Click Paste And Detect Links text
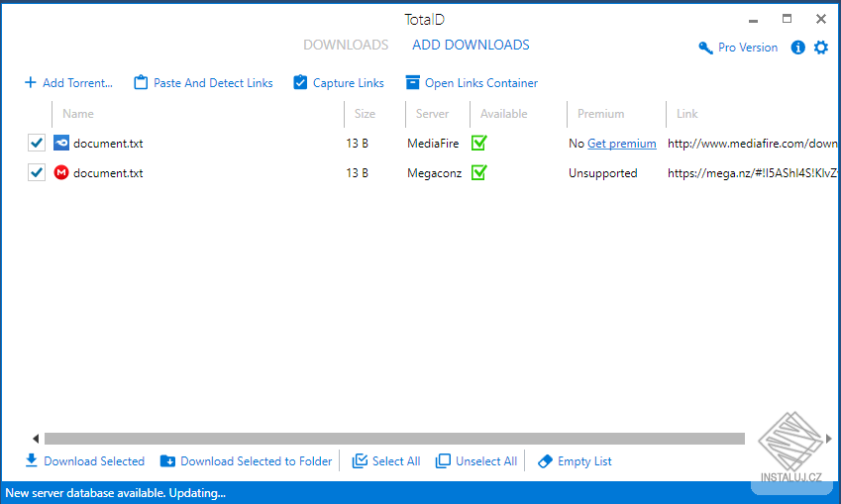841x504 pixels. pyautogui.click(x=213, y=83)
